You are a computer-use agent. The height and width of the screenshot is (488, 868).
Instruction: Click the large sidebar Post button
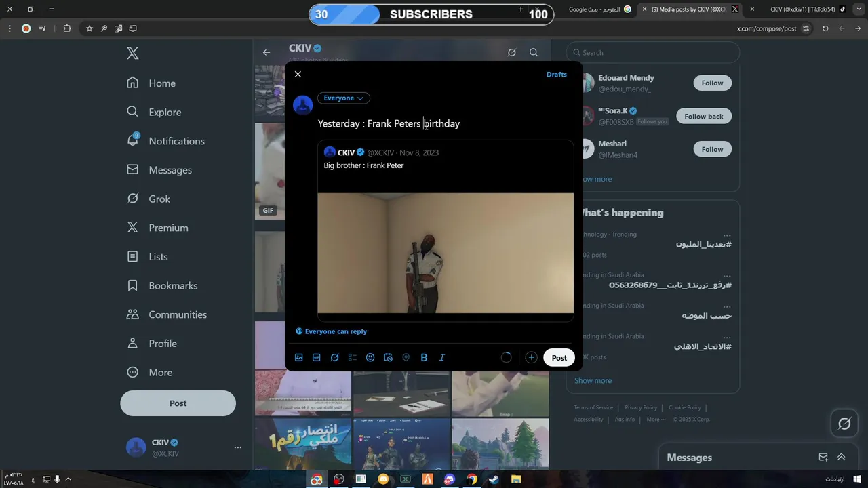coord(178,403)
